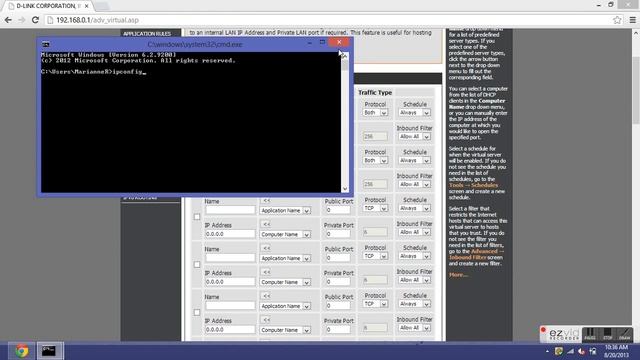Screen dimensions: 640x360
Task: Show hidden system tray icons
Action: (x=547, y=351)
